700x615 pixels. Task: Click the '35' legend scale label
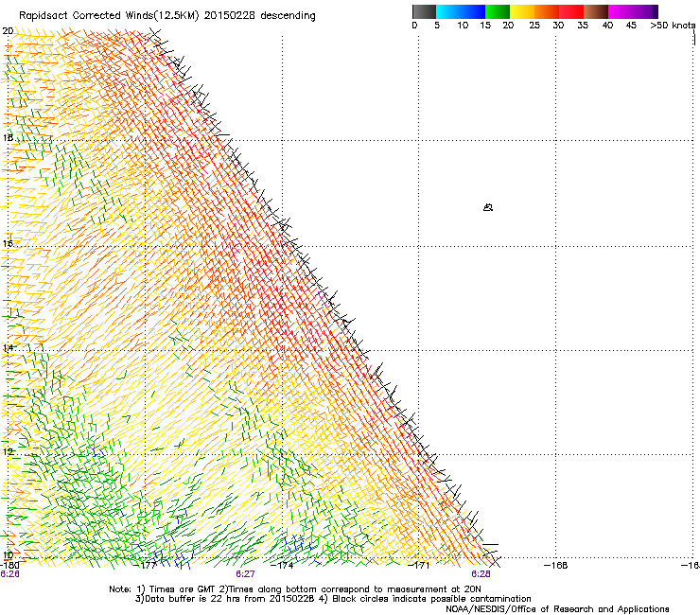click(583, 26)
